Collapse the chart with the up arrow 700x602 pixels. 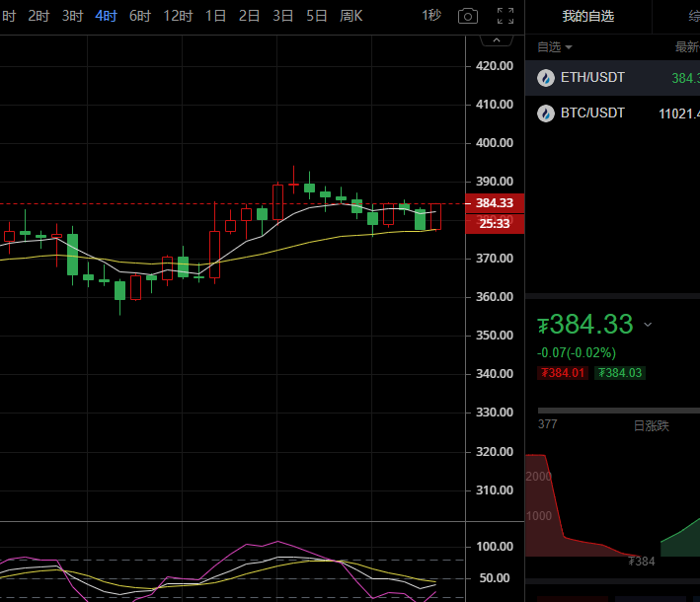(496, 40)
